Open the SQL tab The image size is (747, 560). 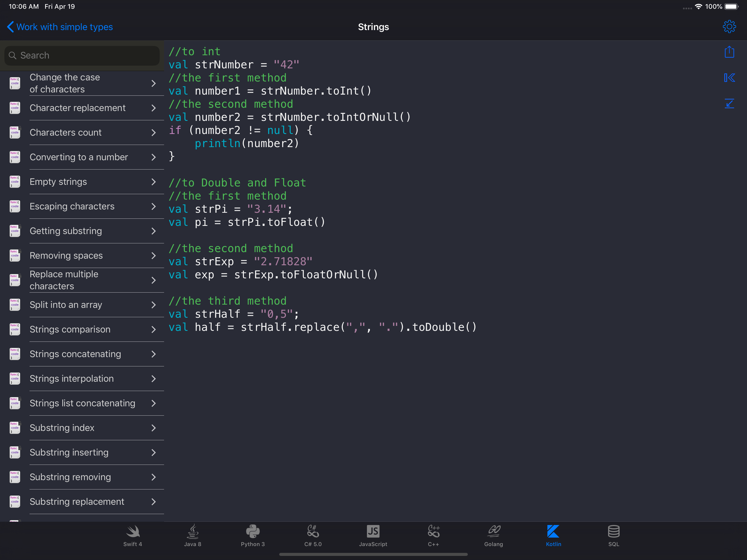pos(614,535)
